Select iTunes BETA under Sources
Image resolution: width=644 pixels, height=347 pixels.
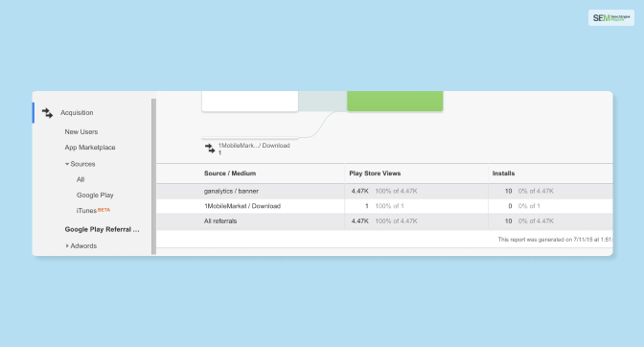pyautogui.click(x=93, y=210)
